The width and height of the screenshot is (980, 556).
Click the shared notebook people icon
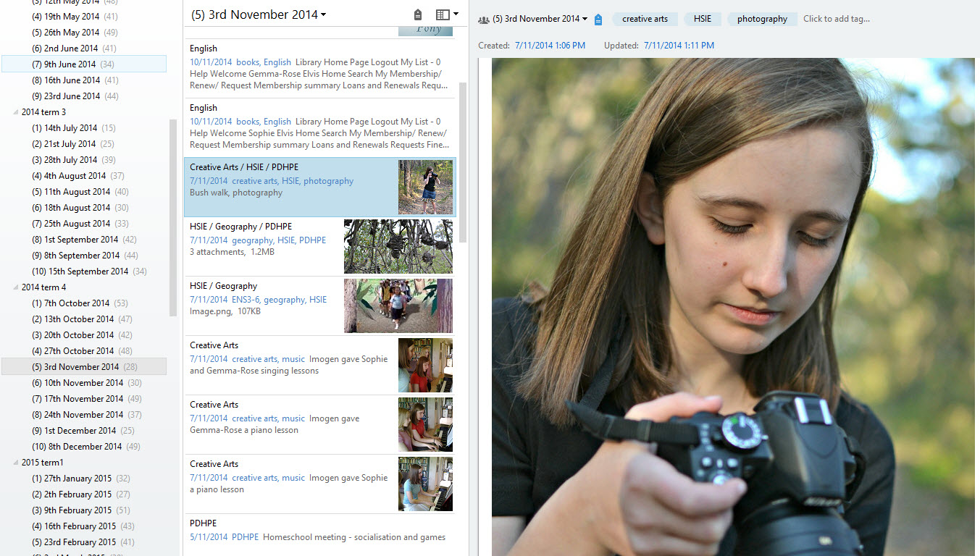click(x=484, y=20)
